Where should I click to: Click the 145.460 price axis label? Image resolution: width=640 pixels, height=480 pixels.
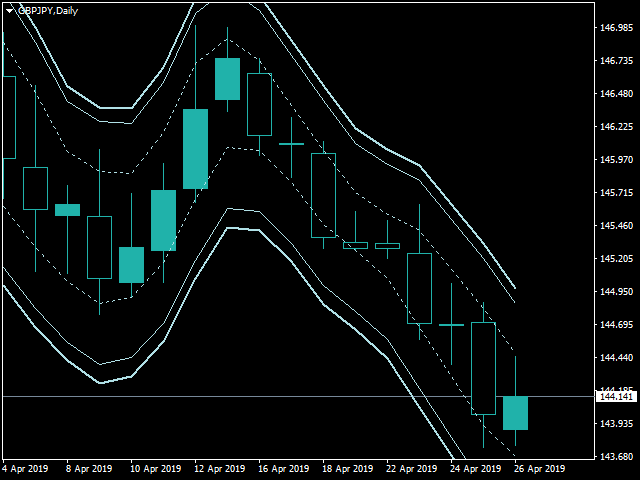click(x=616, y=225)
